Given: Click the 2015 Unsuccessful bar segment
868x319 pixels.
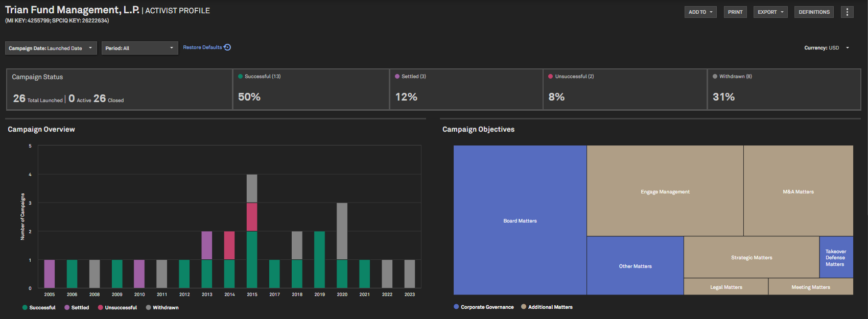Looking at the screenshot, I should (252, 217).
